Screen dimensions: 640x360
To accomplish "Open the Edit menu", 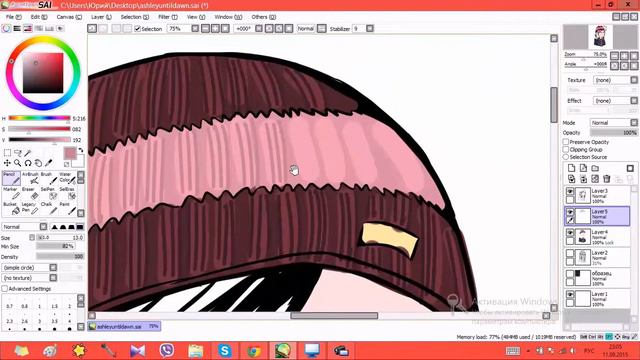I will (x=39, y=17).
